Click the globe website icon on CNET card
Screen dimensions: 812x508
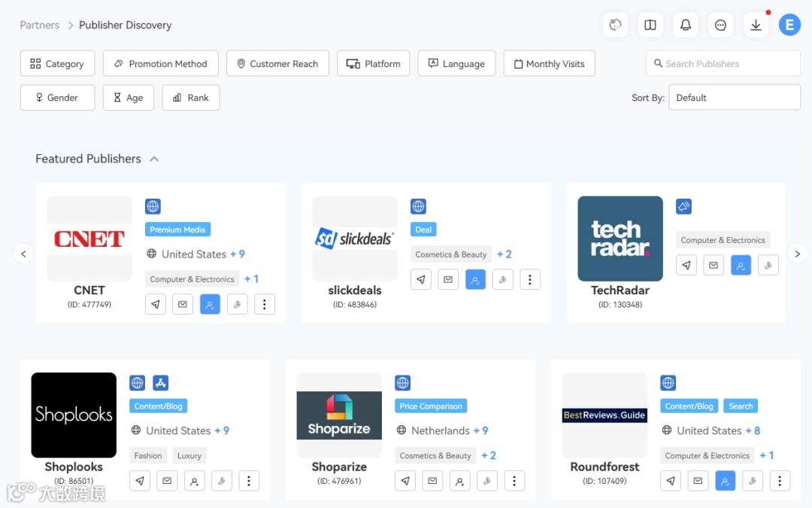[153, 206]
